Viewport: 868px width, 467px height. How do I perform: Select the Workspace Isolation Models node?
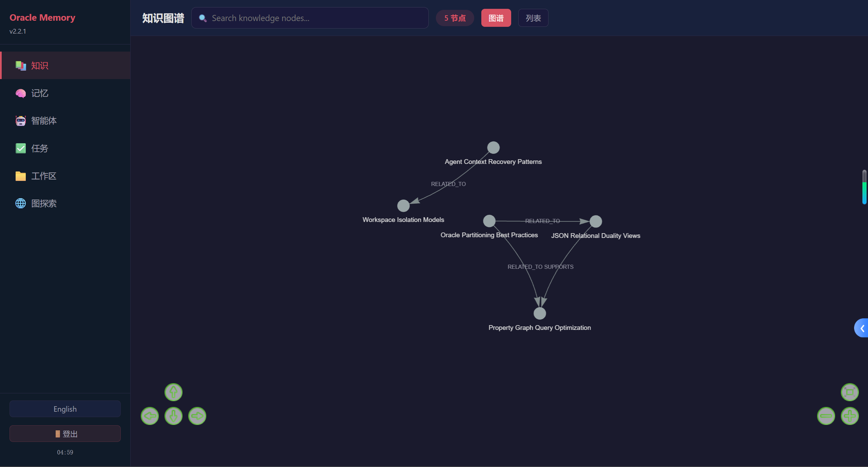point(403,206)
